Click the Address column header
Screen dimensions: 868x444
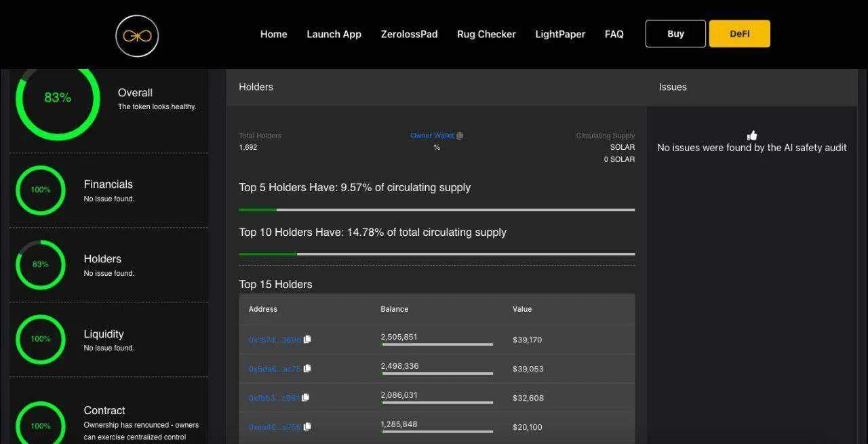(x=263, y=309)
